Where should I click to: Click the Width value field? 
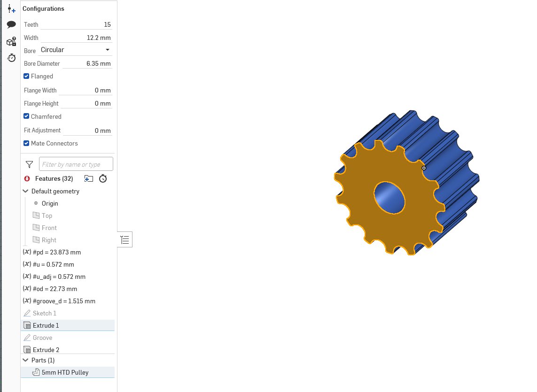tap(77, 38)
